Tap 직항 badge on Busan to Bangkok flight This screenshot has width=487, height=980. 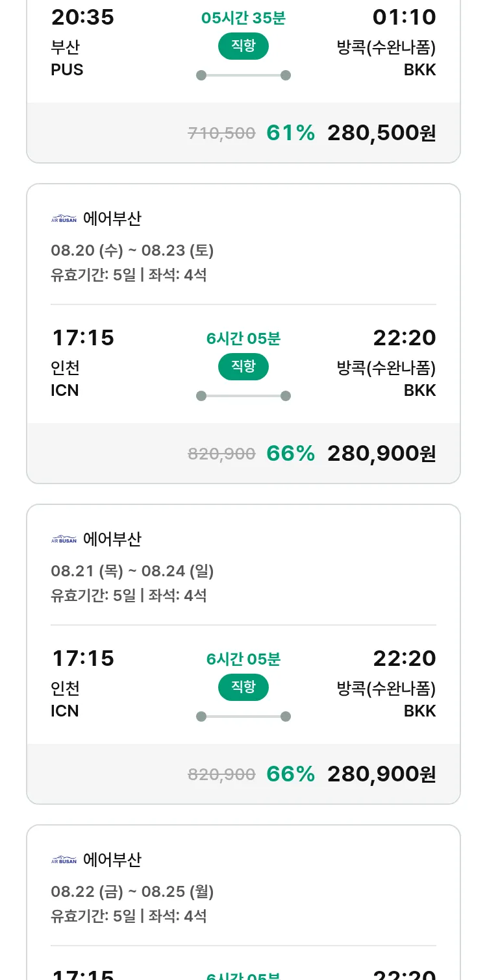pos(243,46)
